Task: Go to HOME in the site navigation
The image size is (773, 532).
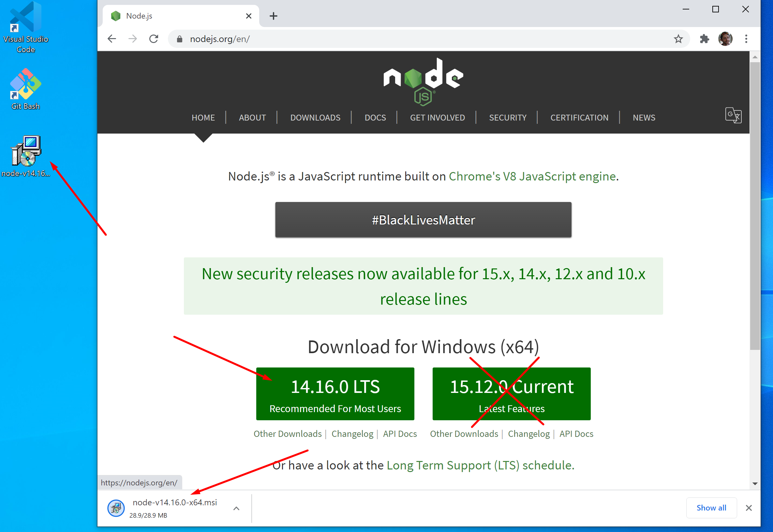Action: point(203,118)
